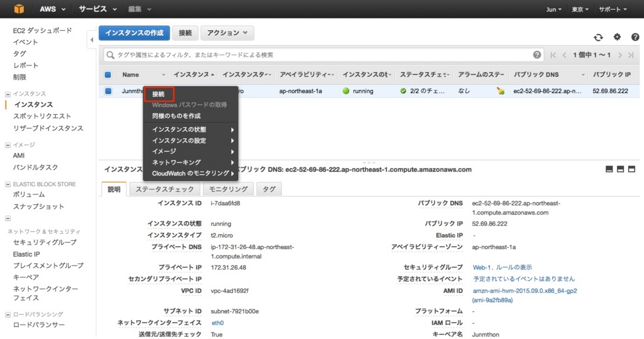Viewport: 644px width, 339px height.
Task: Collapse the インスタンス sidebar section
Action: (x=8, y=94)
